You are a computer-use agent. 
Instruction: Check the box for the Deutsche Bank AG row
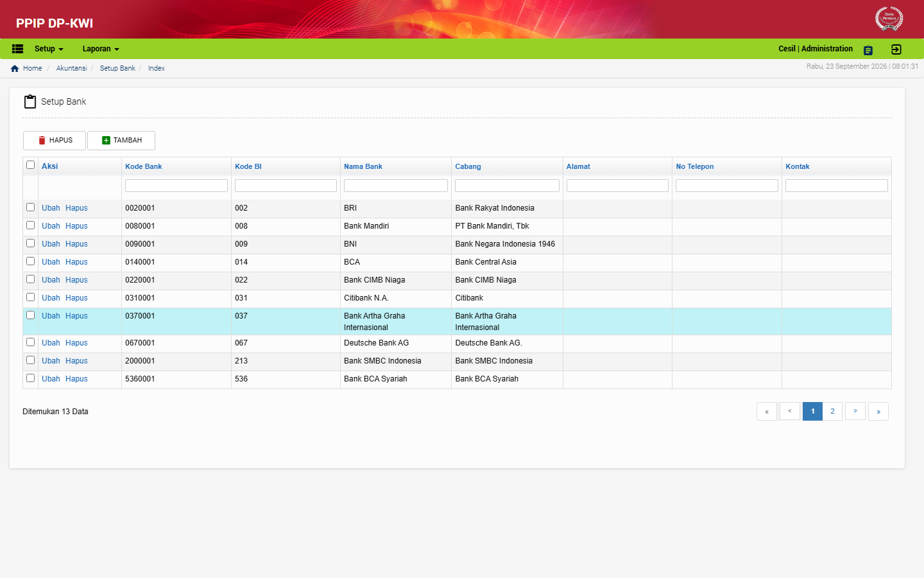30,342
